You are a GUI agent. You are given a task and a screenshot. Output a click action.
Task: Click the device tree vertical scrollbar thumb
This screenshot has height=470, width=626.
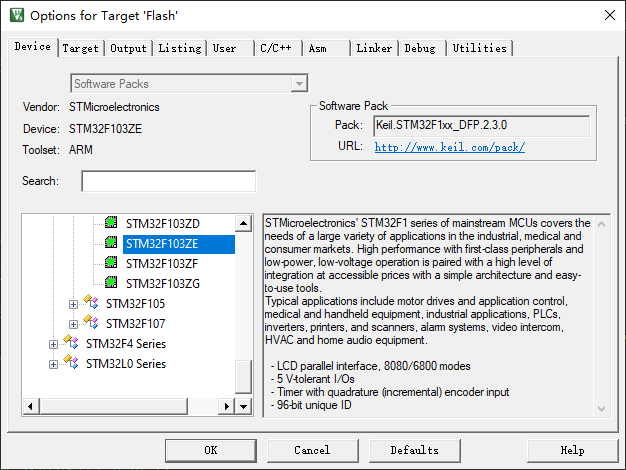[243, 377]
